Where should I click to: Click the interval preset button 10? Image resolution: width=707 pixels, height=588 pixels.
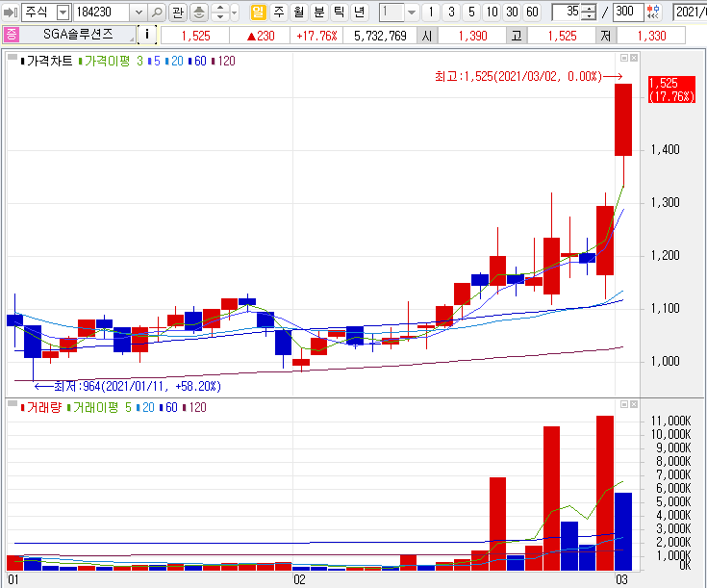[492, 12]
